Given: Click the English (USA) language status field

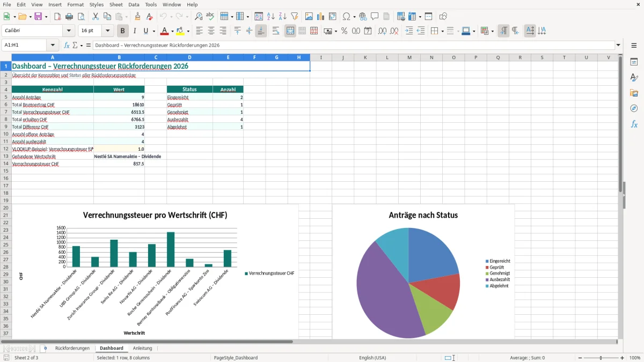Looking at the screenshot, I should 372,358.
